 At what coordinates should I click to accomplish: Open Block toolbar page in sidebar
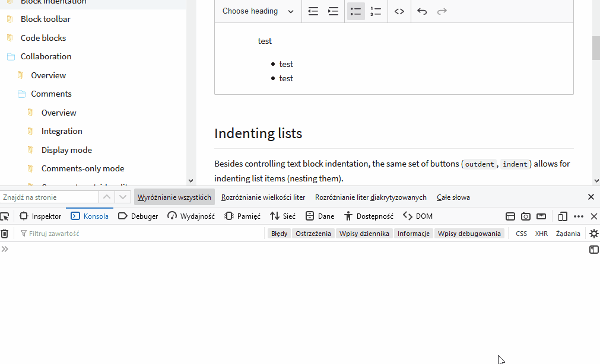pyautogui.click(x=46, y=19)
